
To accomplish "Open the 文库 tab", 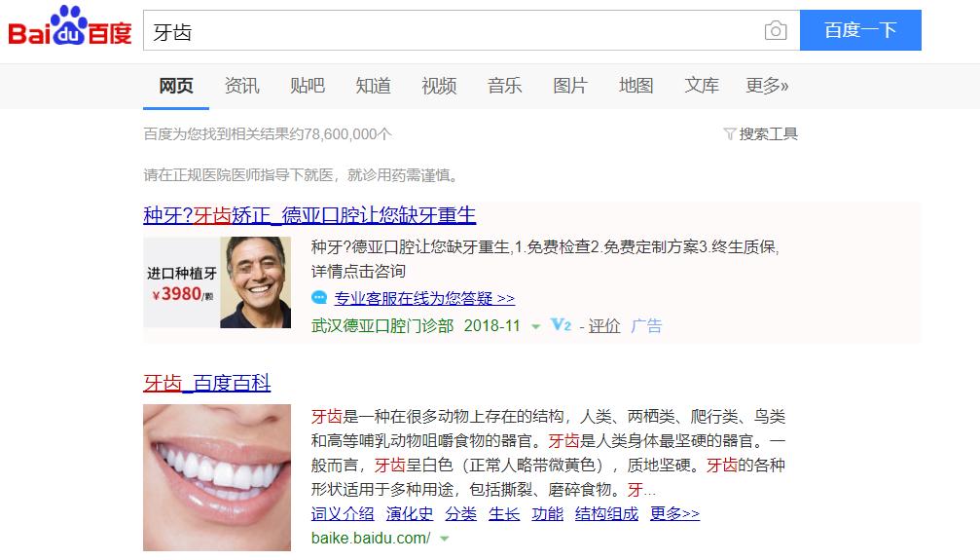I will click(x=702, y=85).
